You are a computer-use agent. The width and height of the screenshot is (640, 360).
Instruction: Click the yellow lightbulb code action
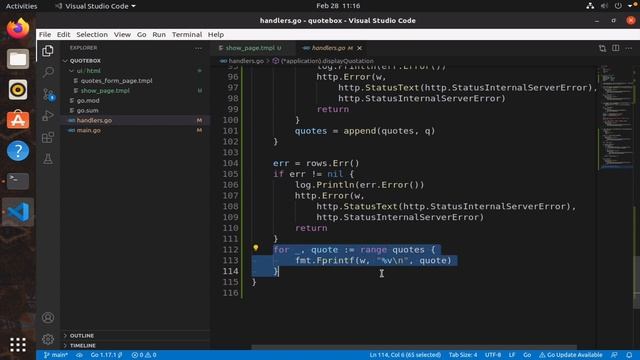256,248
